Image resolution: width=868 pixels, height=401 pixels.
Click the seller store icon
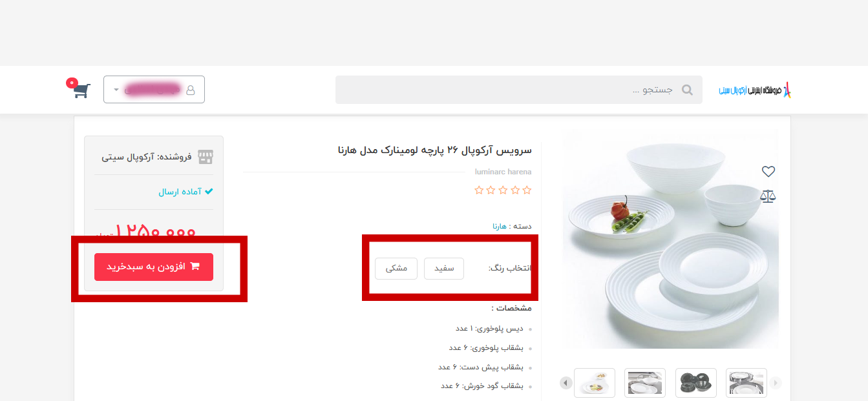tap(206, 157)
